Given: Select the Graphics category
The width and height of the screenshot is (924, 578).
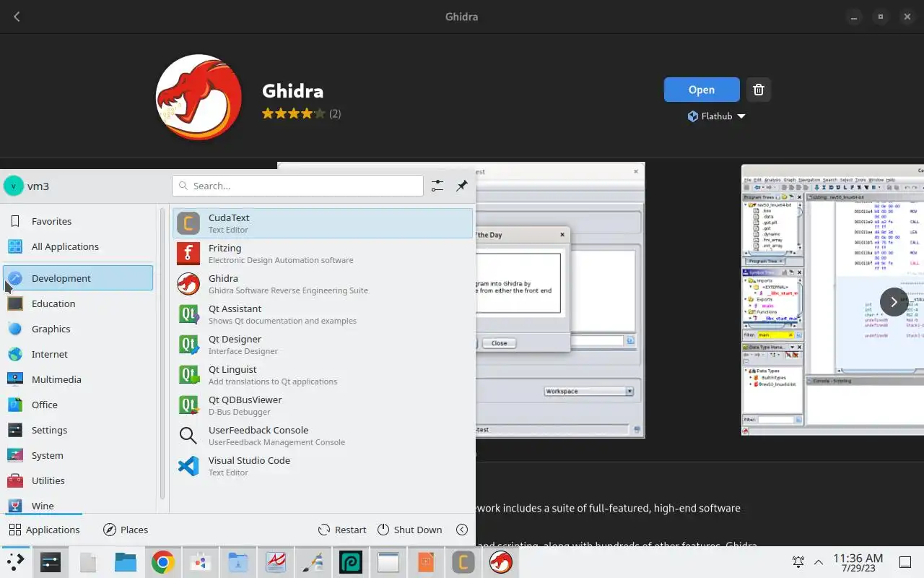Looking at the screenshot, I should (x=78, y=329).
